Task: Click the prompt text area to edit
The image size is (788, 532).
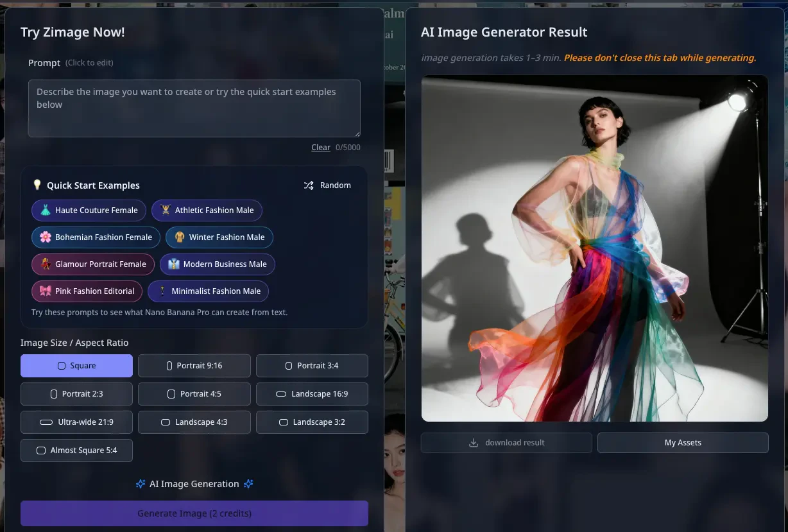Action: click(x=194, y=108)
